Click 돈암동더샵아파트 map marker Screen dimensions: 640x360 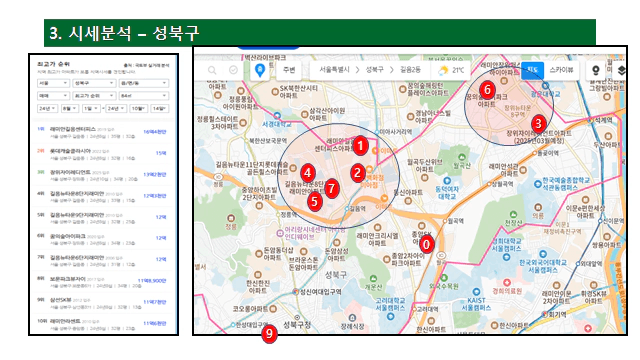259,253
